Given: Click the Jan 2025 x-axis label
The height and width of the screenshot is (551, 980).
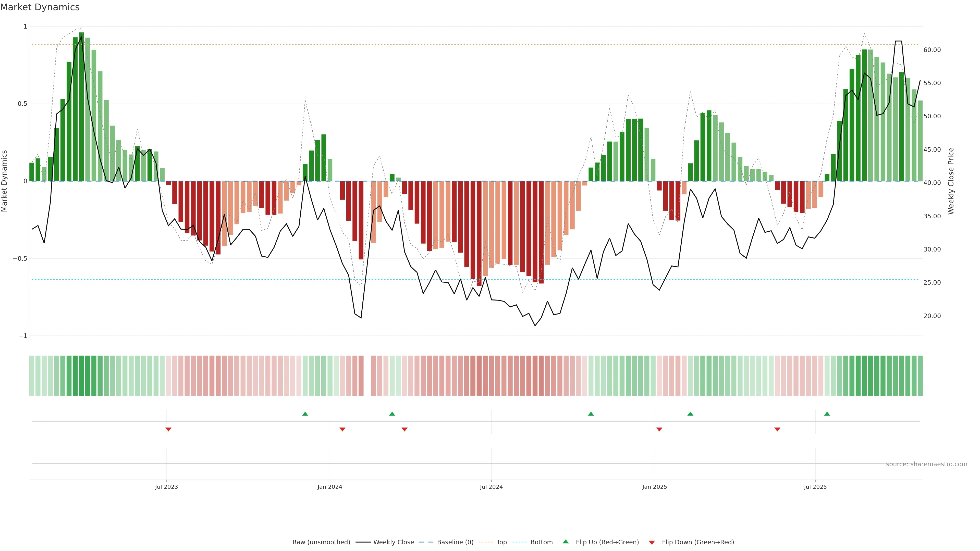Looking at the screenshot, I should point(654,487).
